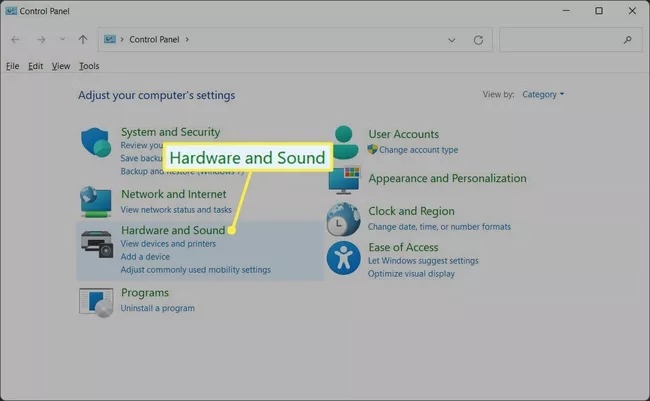The width and height of the screenshot is (650, 401).
Task: Open the Network and Internet globe icon
Action: (96, 202)
